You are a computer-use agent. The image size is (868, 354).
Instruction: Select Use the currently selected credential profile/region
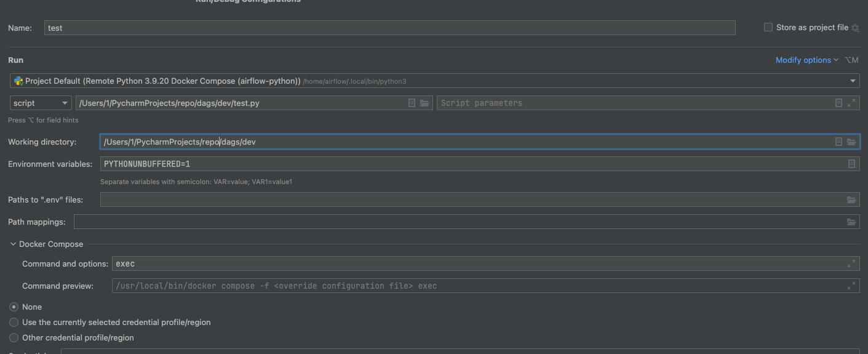coord(14,323)
